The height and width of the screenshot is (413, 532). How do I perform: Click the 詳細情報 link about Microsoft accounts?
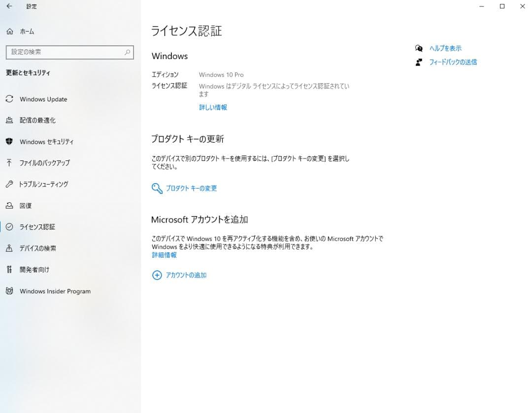[x=164, y=255]
